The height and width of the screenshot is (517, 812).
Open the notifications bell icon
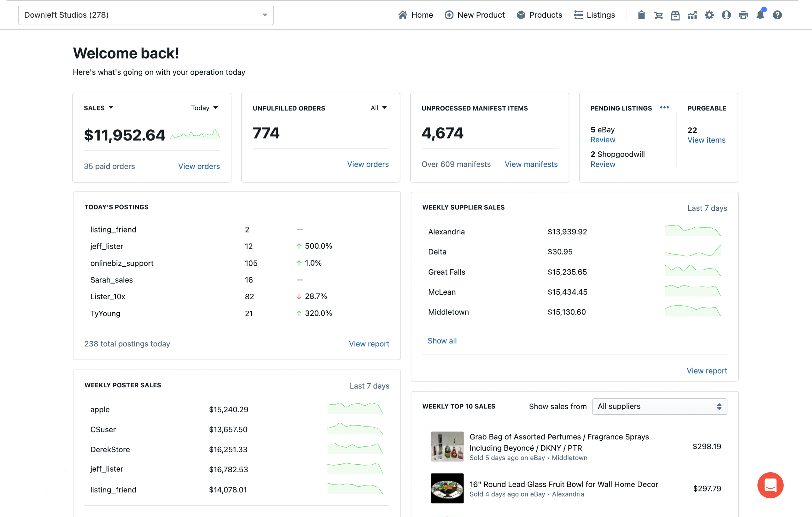(x=760, y=15)
